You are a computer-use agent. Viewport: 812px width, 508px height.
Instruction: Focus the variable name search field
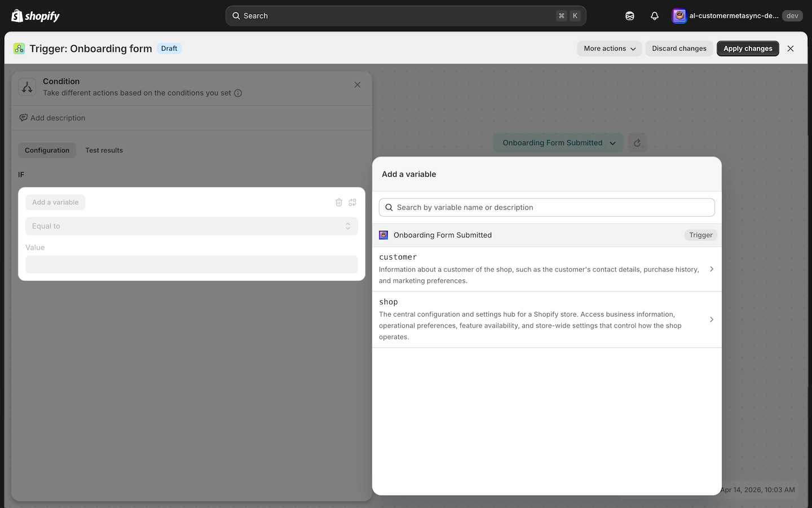(547, 207)
